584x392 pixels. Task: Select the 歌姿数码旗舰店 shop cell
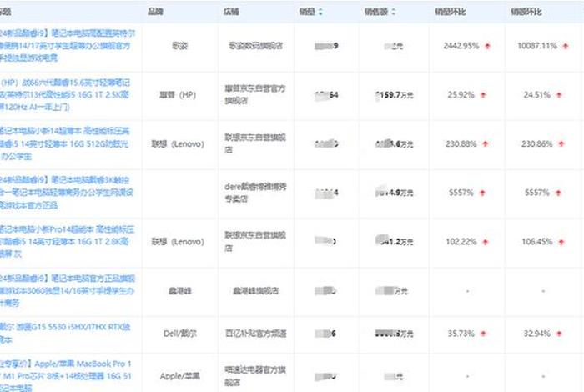(x=256, y=46)
